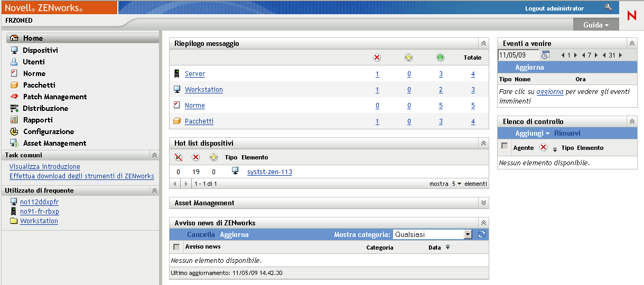Open Dispositivi in the left navigation
This screenshot has width=644, height=285.
pyautogui.click(x=40, y=50)
